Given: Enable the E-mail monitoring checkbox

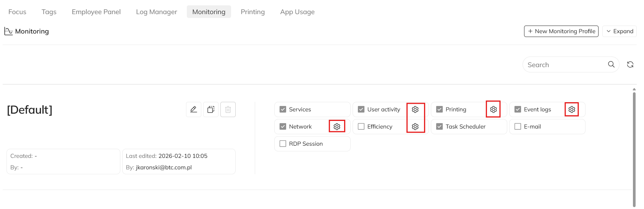Looking at the screenshot, I should [518, 127].
